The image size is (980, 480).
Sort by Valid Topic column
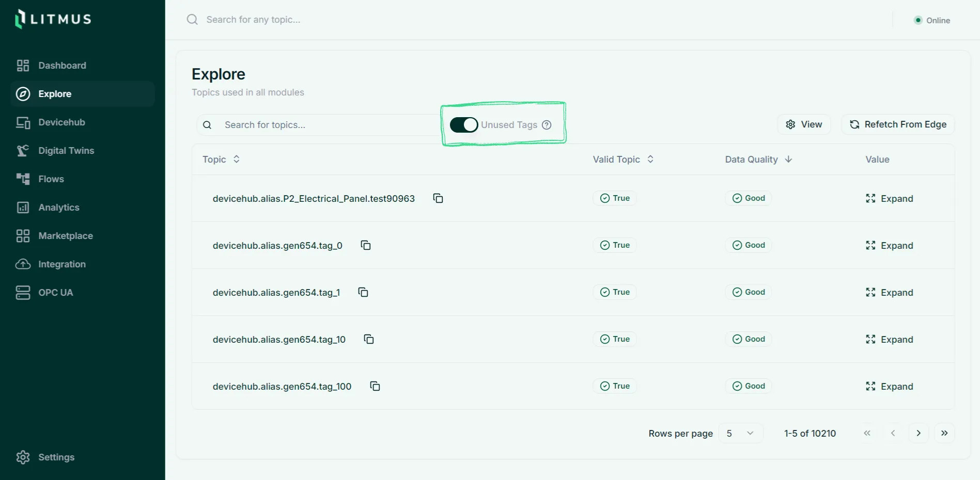pyautogui.click(x=624, y=159)
